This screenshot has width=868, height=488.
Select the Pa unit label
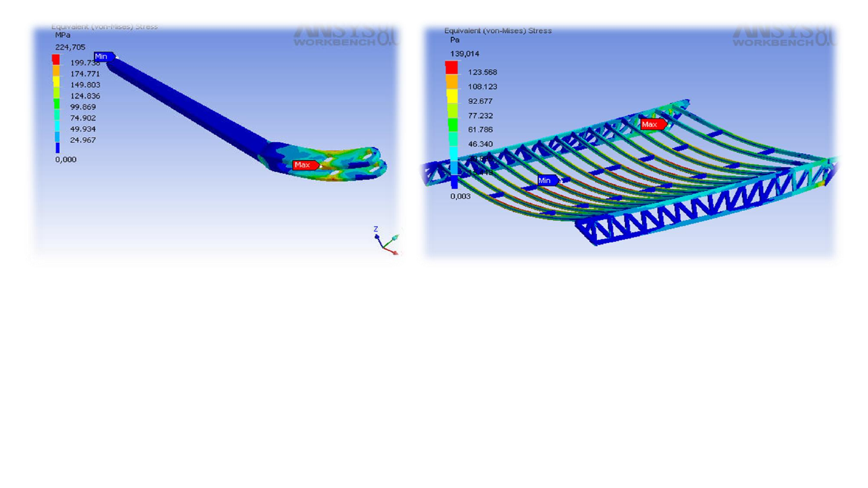pos(454,40)
